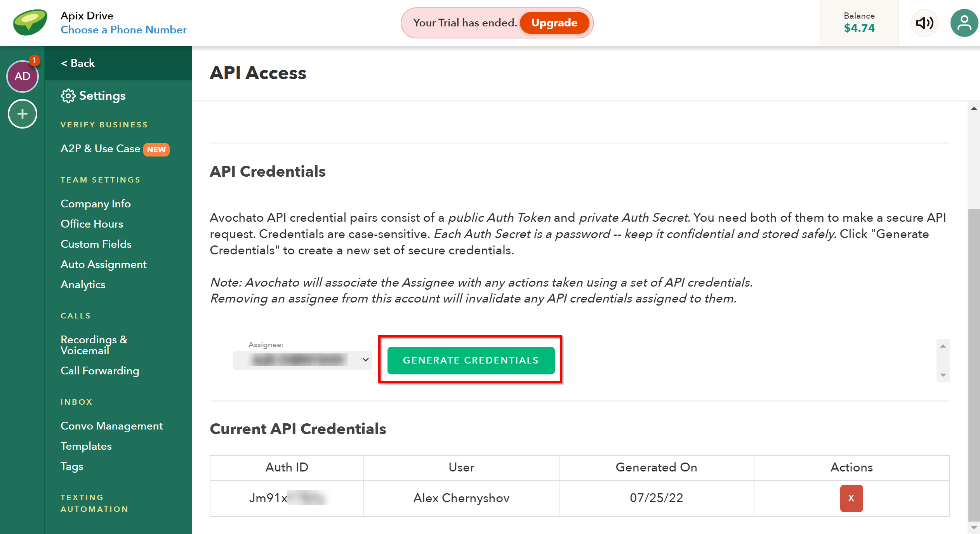
Task: Click the Apix Drive logo icon
Action: 30,23
